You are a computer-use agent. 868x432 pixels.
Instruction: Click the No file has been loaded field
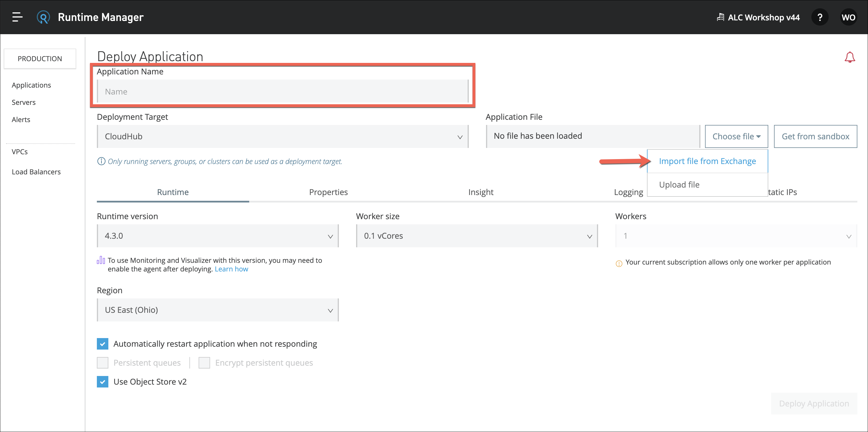point(593,136)
